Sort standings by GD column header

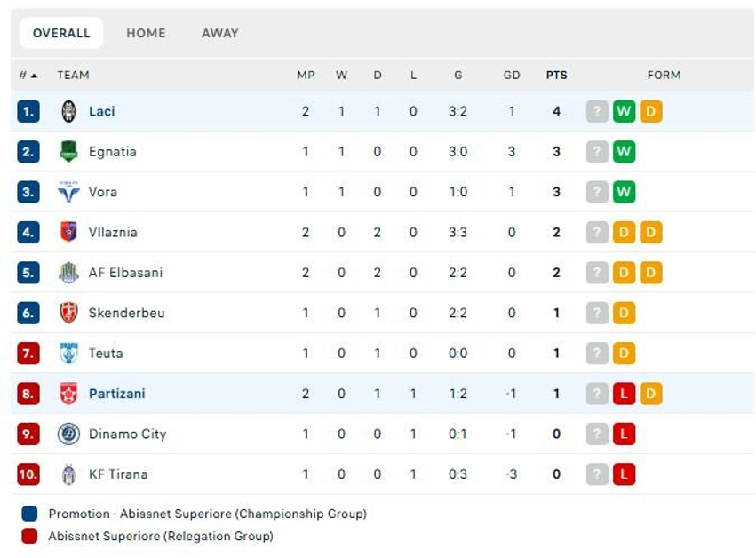(512, 76)
